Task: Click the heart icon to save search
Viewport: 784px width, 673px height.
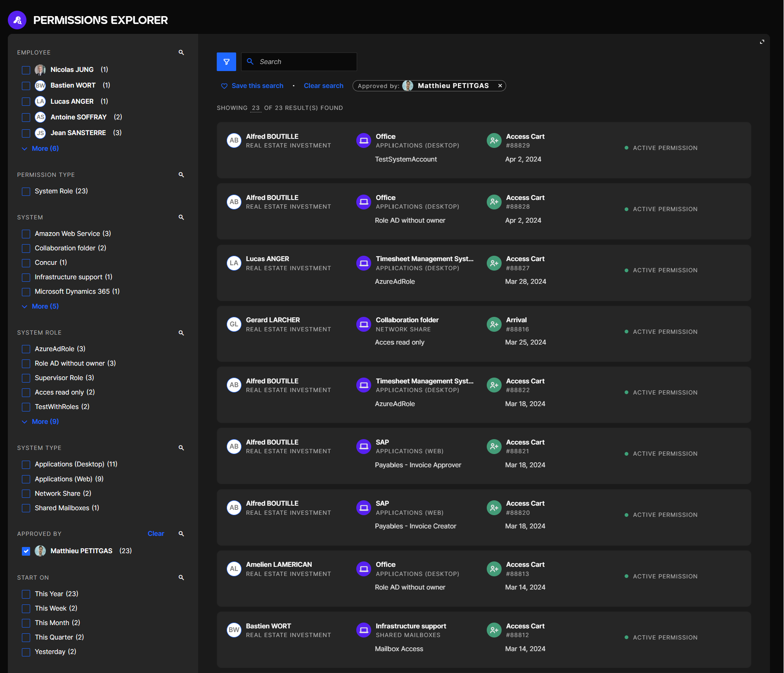Action: coord(224,86)
